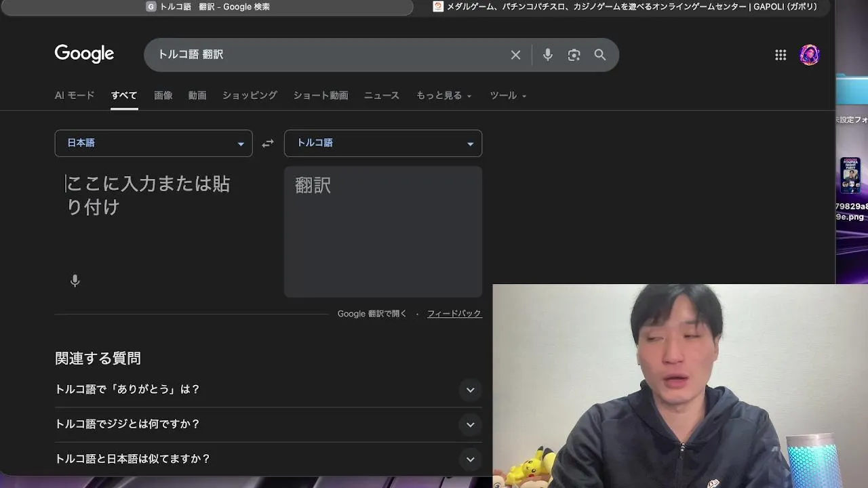Open Google Lens image search icon
Viewport: 868px width, 488px height.
[x=574, y=55]
